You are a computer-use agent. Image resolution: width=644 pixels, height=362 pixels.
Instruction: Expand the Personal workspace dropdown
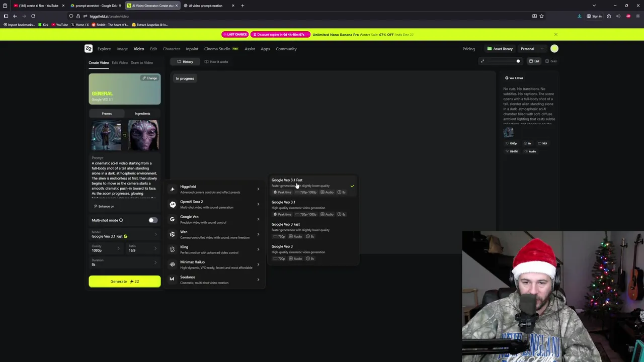pos(532,49)
